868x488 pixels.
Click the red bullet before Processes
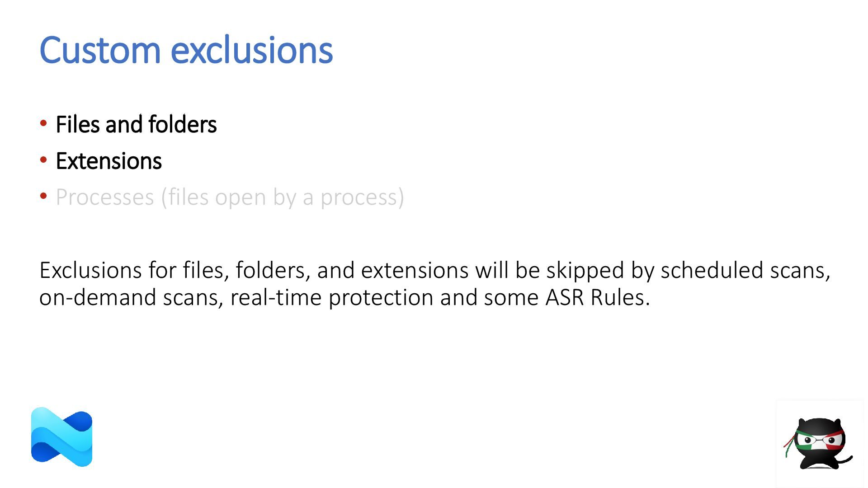click(43, 196)
